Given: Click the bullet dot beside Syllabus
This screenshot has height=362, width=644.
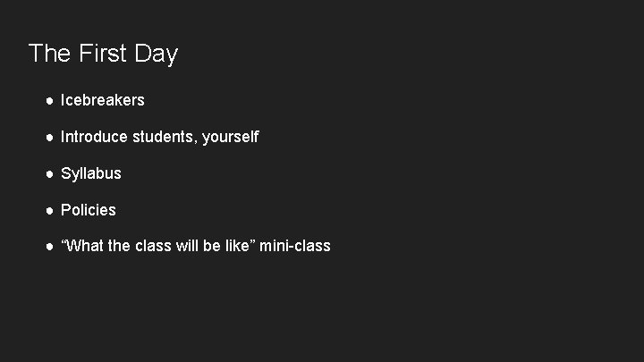Looking at the screenshot, I should tap(50, 174).
